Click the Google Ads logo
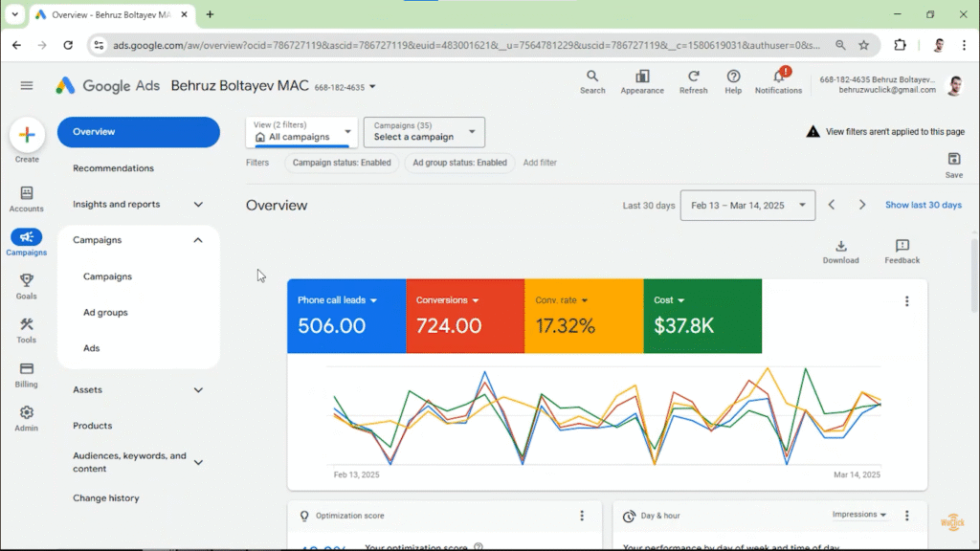 pos(107,85)
